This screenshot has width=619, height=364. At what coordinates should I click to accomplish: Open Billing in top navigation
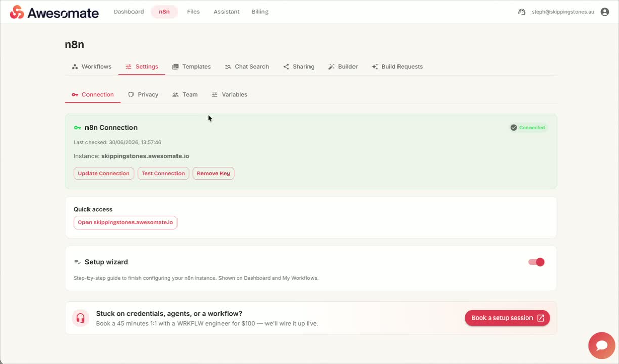[x=260, y=12]
